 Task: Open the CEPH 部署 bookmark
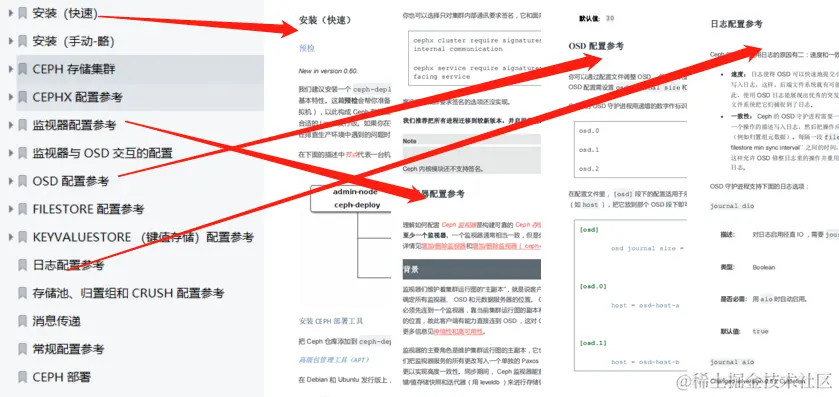[62, 377]
